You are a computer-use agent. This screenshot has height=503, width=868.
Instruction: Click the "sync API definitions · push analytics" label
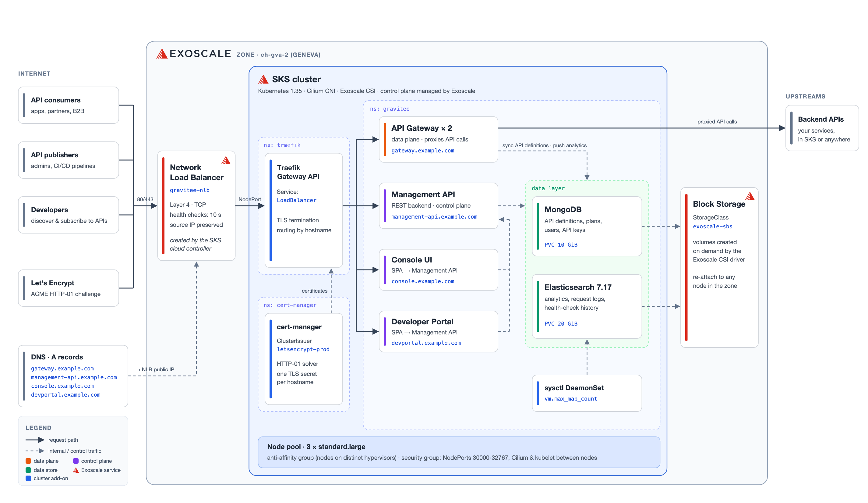[544, 145]
